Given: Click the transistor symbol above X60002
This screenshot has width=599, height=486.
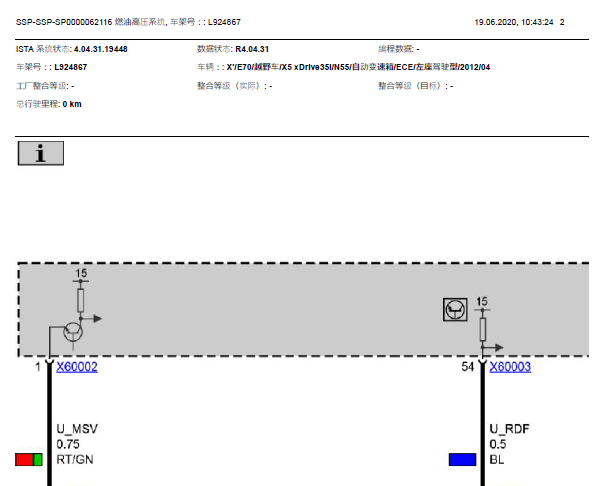Looking at the screenshot, I should pyautogui.click(x=73, y=332).
